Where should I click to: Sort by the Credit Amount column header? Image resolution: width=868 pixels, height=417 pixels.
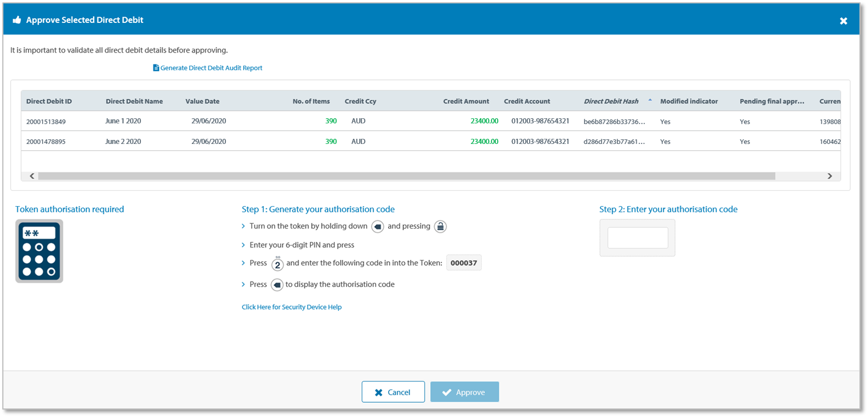[466, 101]
